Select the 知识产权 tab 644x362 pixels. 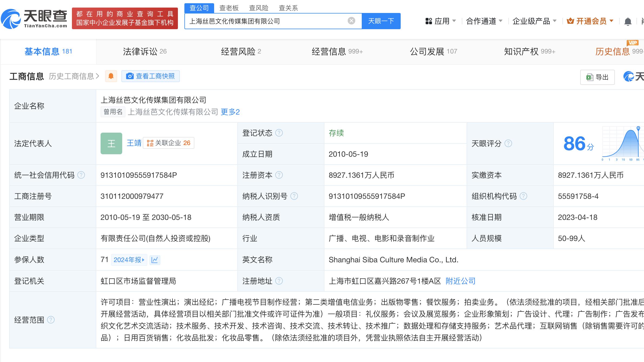tap(530, 51)
